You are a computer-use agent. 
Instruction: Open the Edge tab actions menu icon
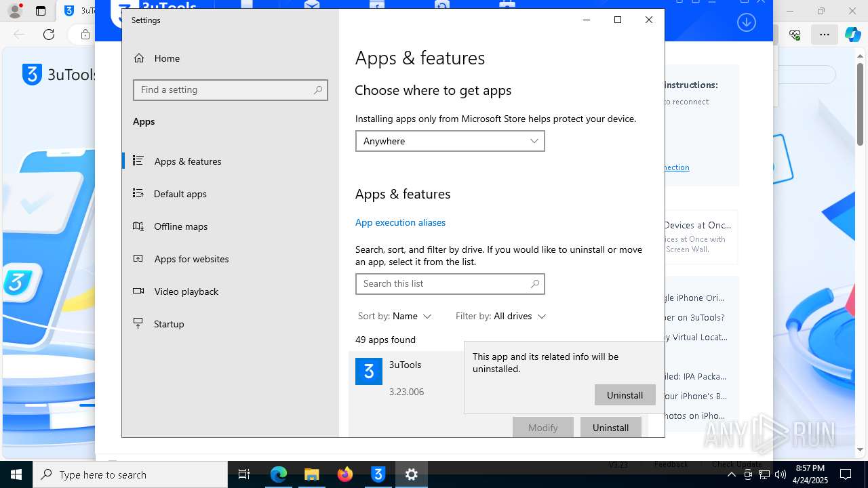[41, 11]
